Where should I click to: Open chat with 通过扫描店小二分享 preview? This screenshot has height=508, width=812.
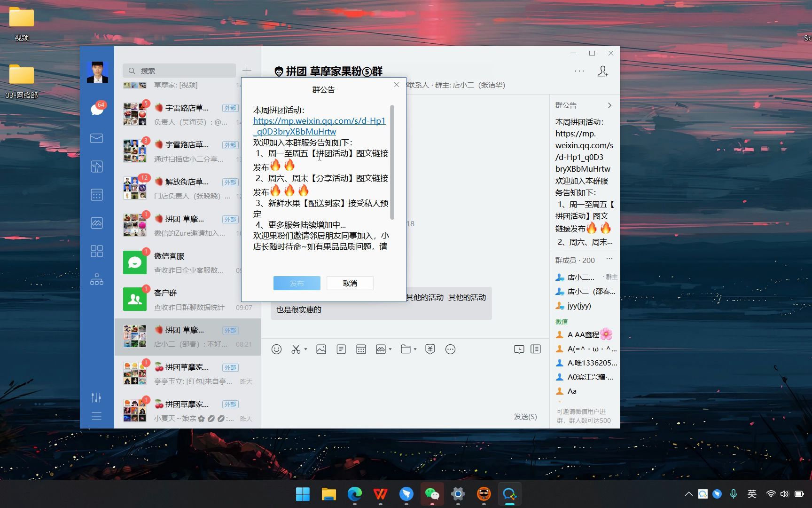[187, 151]
